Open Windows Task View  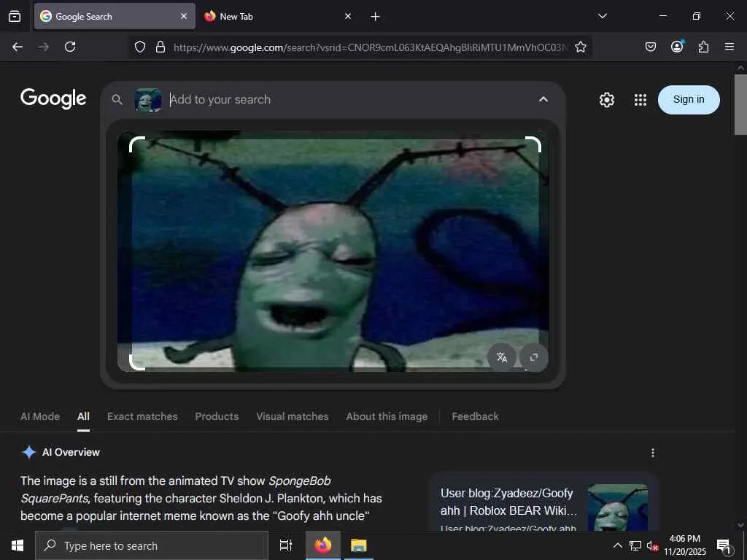[285, 545]
